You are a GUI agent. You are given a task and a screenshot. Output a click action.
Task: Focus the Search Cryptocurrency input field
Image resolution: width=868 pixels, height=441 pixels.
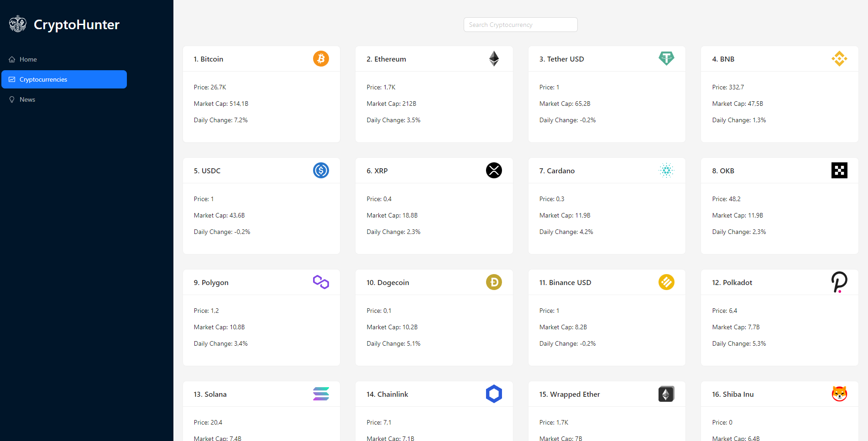tap(520, 25)
